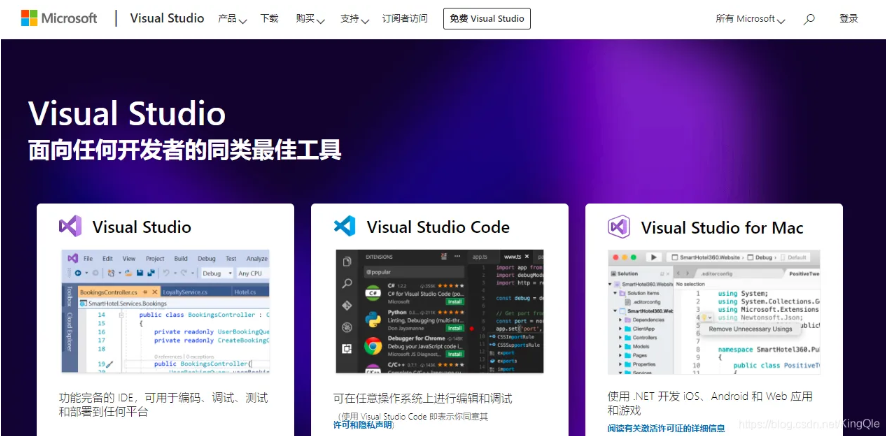Image resolution: width=886 pixels, height=436 pixels.
Task: Click the purple Visual Studio card logo
Action: click(71, 226)
